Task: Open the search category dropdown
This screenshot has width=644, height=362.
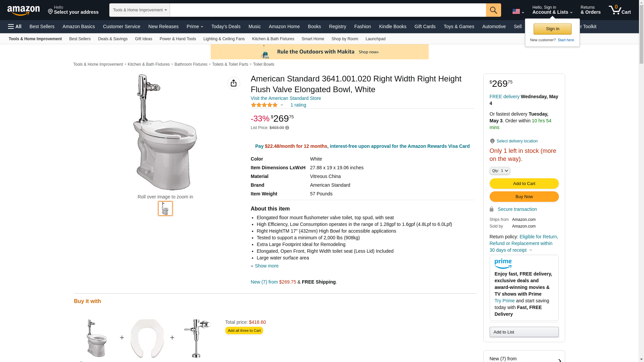Action: coord(140,10)
